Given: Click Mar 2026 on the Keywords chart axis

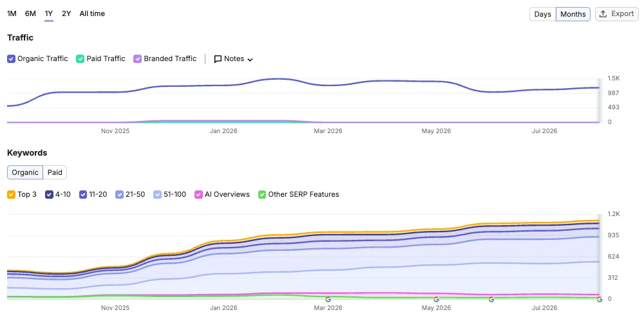Looking at the screenshot, I should 328,308.
